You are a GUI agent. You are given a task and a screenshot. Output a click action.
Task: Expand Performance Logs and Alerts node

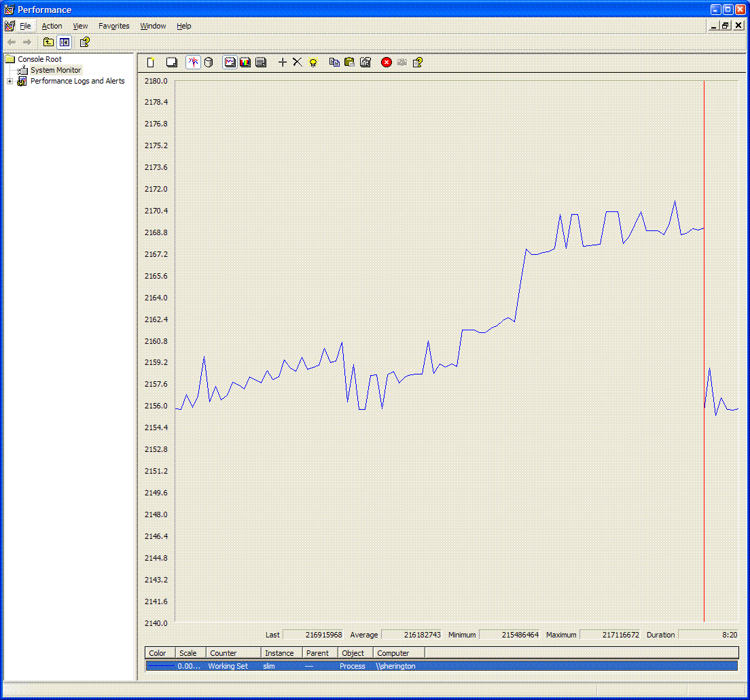pyautogui.click(x=10, y=81)
